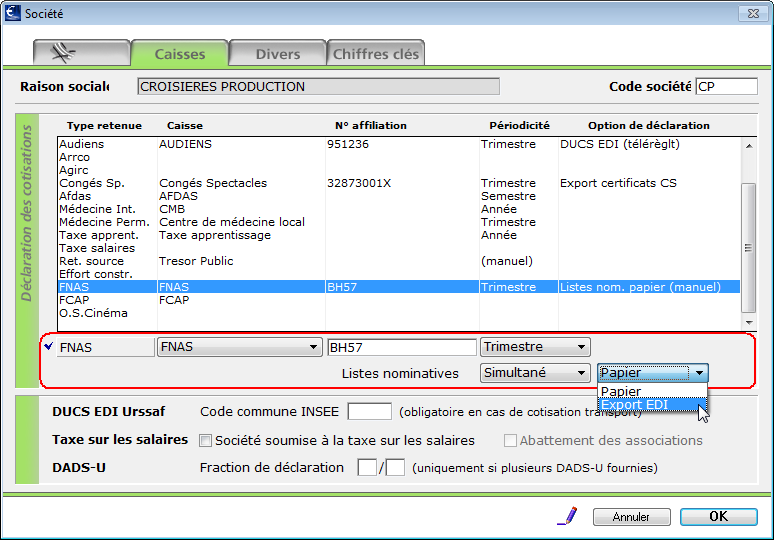This screenshot has height=540, width=774.
Task: Click the Société app icon in the title bar
Action: click(x=12, y=13)
